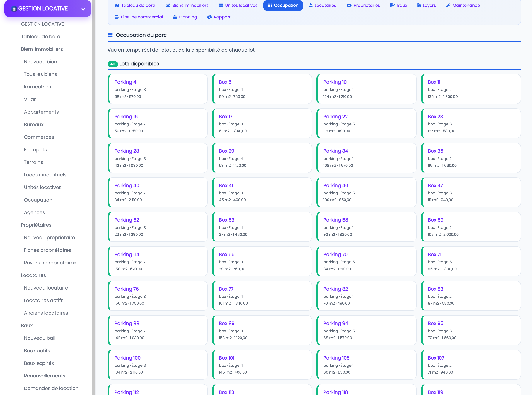The image size is (532, 395).
Task: Open Anciens locataires in sidebar
Action: click(46, 313)
